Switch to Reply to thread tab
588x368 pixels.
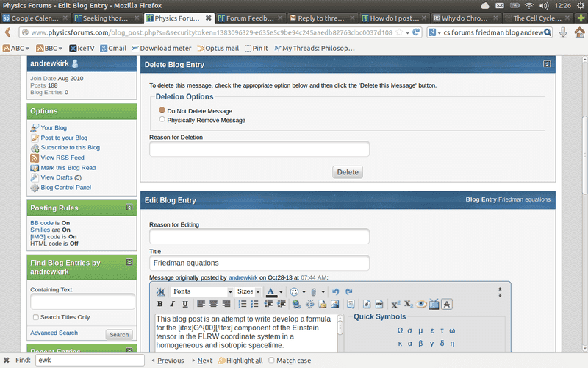(322, 18)
